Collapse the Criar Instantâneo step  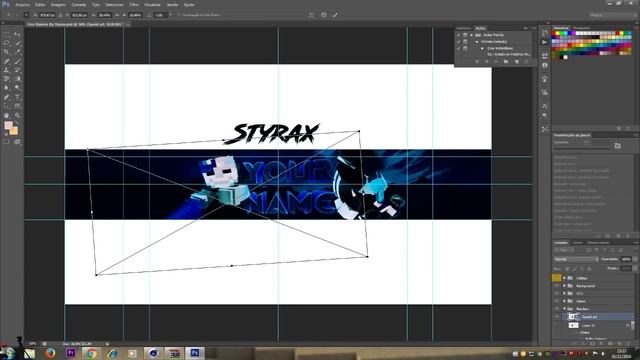pyautogui.click(x=482, y=48)
